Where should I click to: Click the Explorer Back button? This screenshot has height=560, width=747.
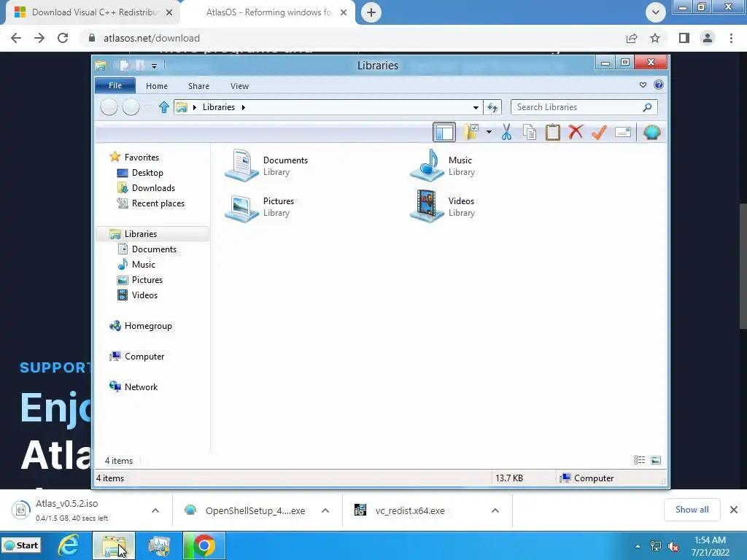pos(109,107)
